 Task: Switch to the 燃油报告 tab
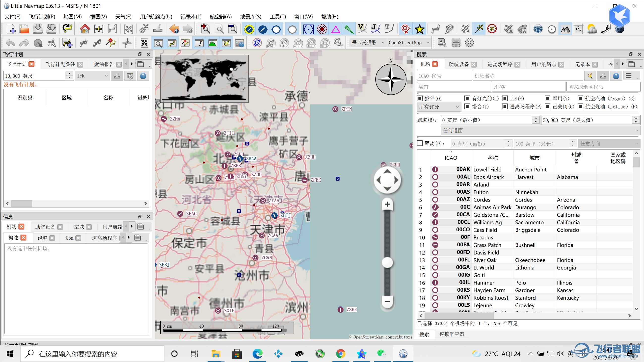pyautogui.click(x=104, y=64)
